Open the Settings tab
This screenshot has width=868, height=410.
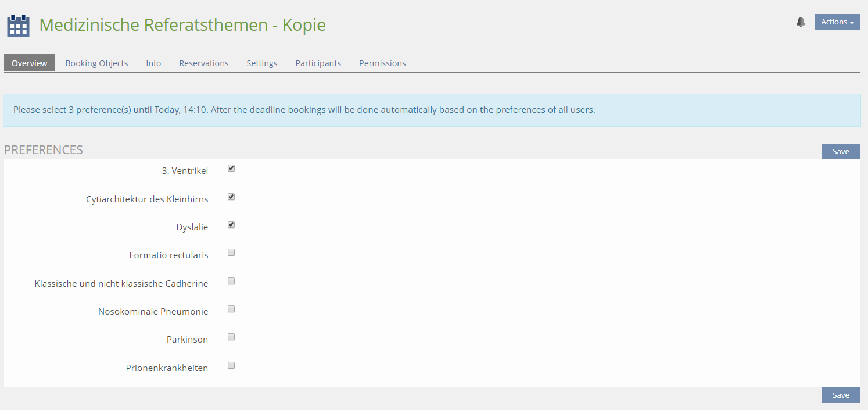tap(261, 63)
